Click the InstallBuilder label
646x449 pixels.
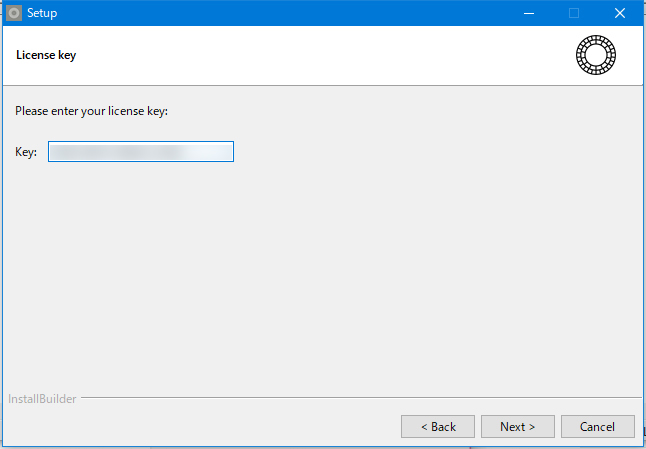(x=41, y=399)
